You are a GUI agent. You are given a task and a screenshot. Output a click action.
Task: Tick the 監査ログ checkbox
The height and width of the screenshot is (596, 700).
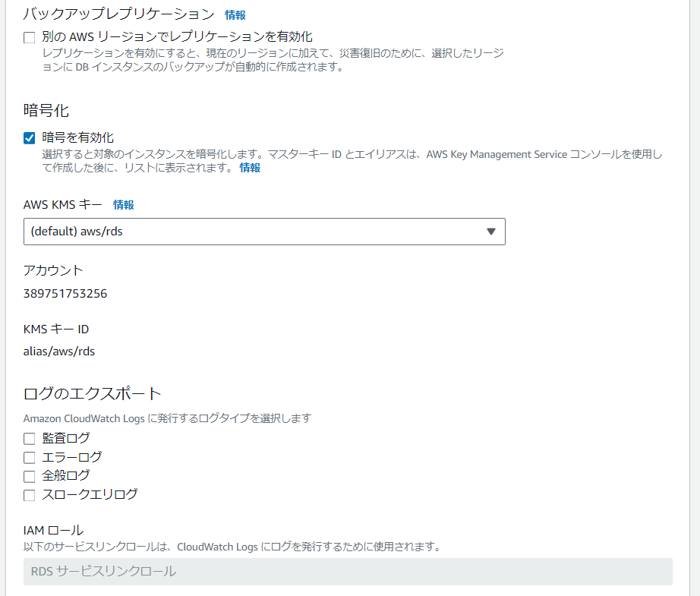[x=30, y=439]
